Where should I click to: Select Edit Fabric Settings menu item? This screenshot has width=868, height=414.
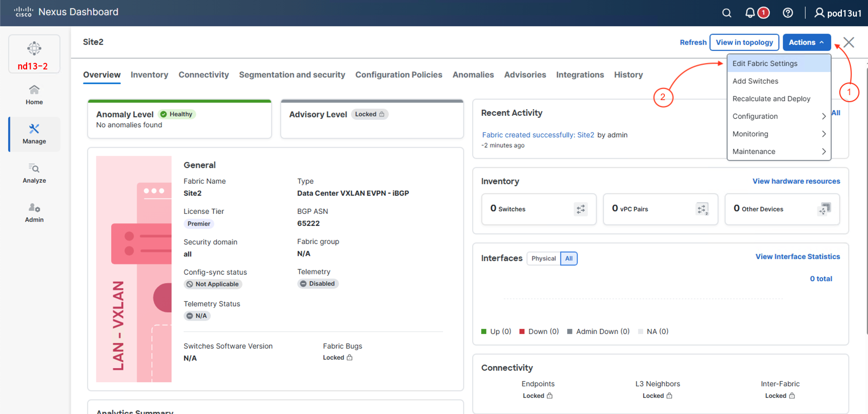pos(765,63)
